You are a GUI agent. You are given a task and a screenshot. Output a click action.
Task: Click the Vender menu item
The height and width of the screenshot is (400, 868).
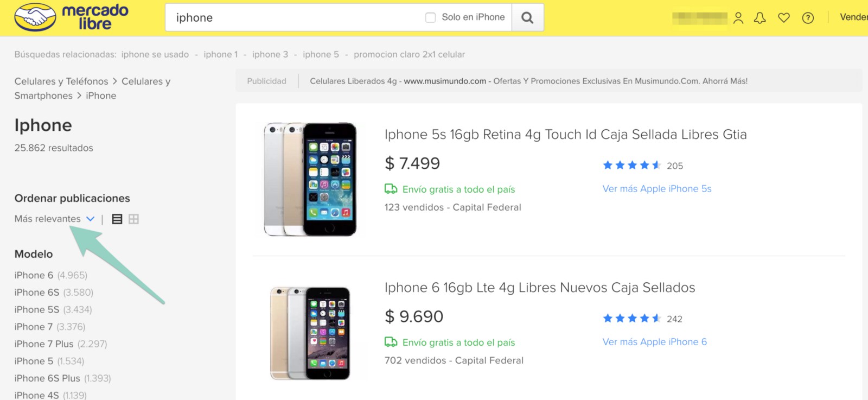click(x=853, y=17)
